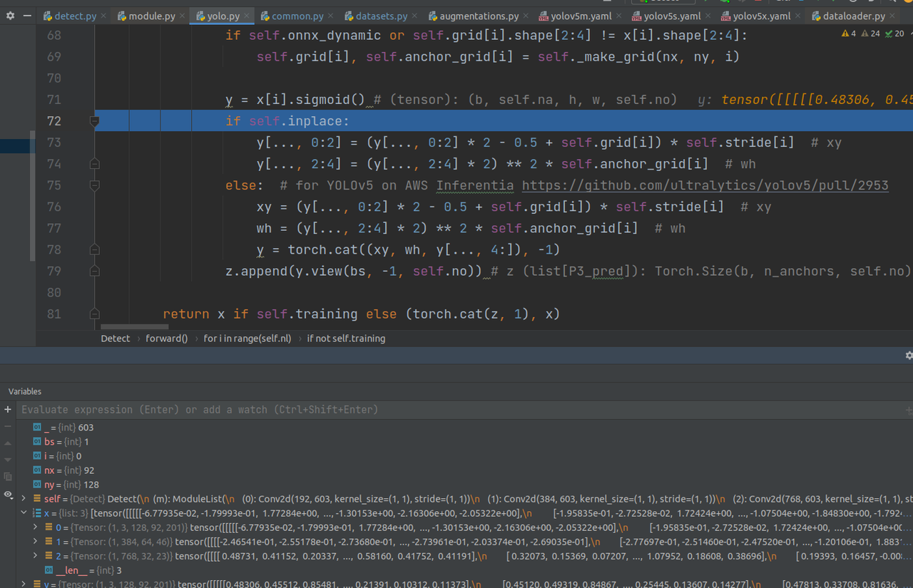
Task: Open debugger panel settings gear
Action: [909, 355]
